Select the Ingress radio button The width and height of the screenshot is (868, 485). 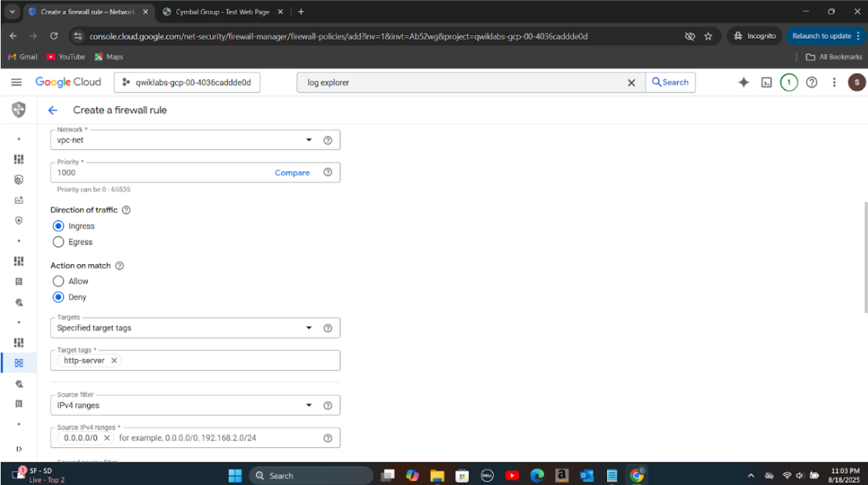(x=59, y=226)
